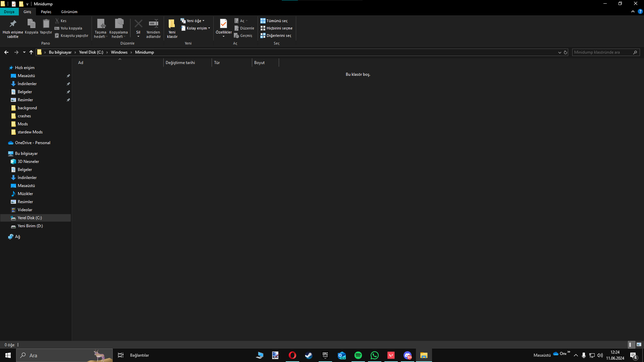Open Spotify from the taskbar

click(x=358, y=355)
